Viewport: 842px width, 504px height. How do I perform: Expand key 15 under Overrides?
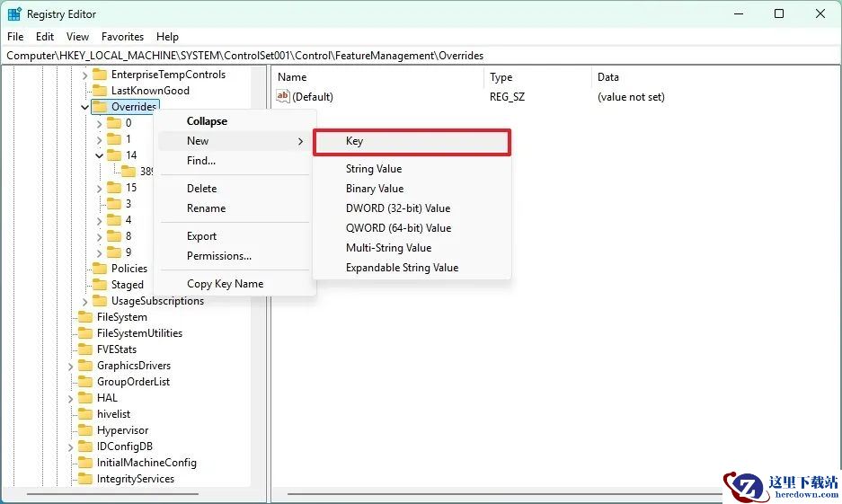[x=100, y=189]
